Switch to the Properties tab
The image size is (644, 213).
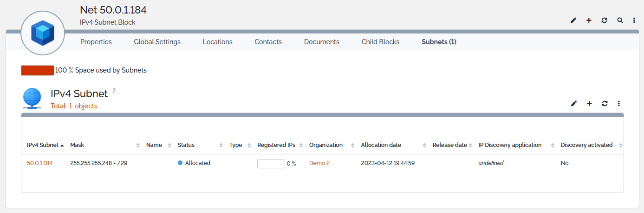coord(96,42)
